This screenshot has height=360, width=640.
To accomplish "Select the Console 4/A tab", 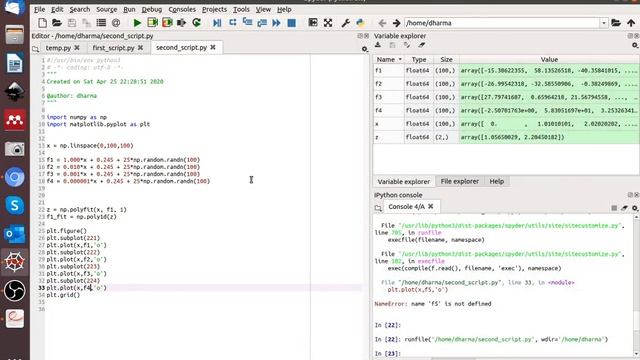I will (407, 207).
